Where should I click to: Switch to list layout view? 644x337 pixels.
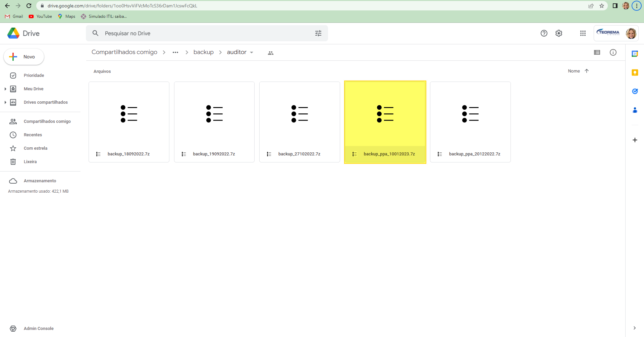(x=597, y=52)
